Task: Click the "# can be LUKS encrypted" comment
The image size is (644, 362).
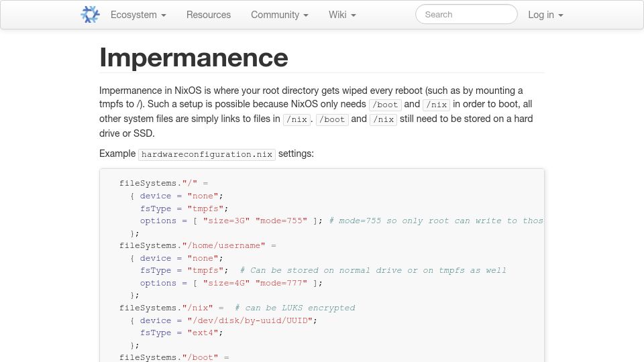Action: click(x=295, y=308)
